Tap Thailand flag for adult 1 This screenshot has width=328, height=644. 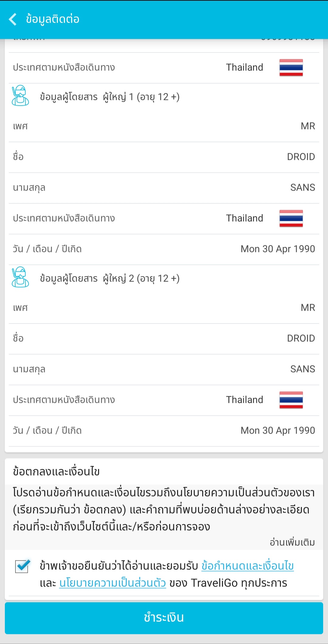(291, 218)
